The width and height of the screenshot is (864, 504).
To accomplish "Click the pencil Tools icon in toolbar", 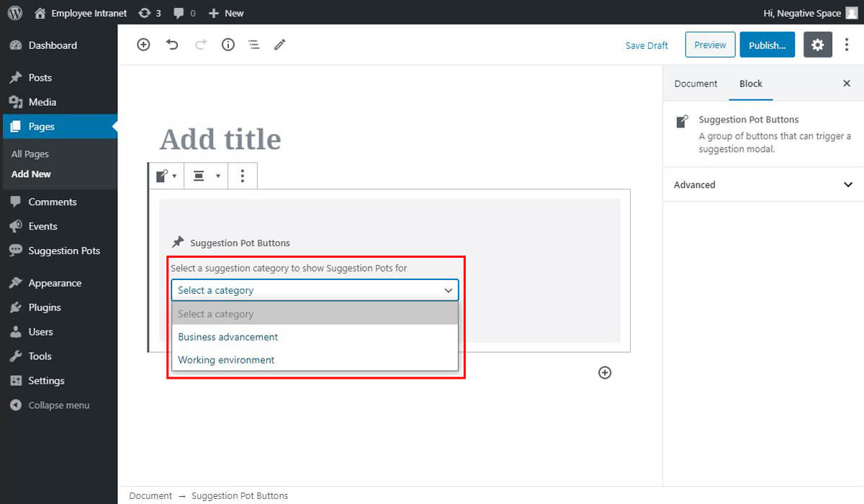I will click(279, 45).
